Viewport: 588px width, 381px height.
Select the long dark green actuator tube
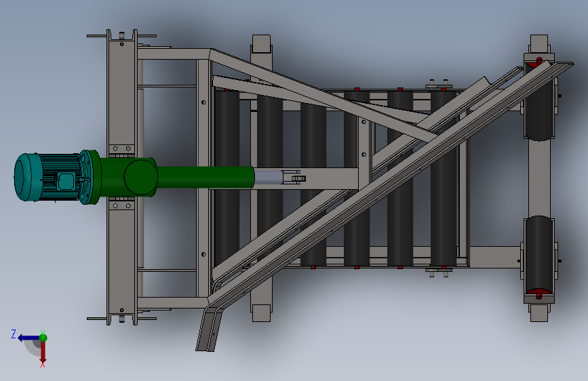(205, 177)
